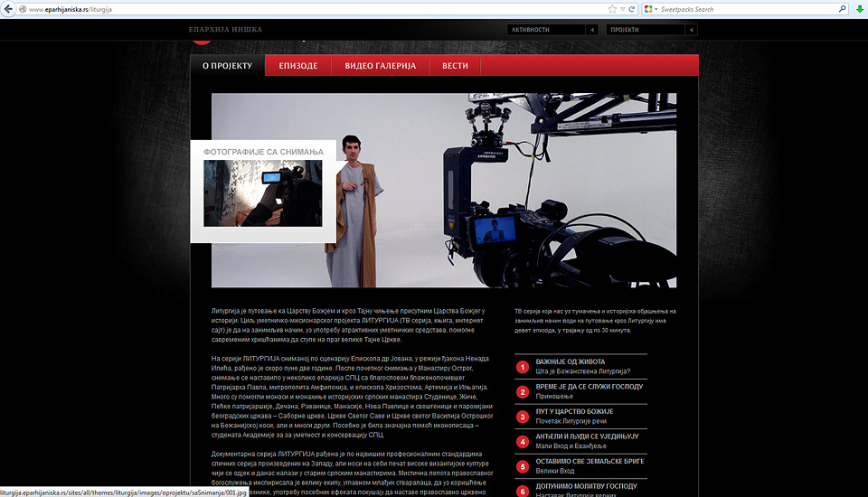Click the red number 3 episode badge
The width and height of the screenshot is (868, 497).
coord(523,417)
